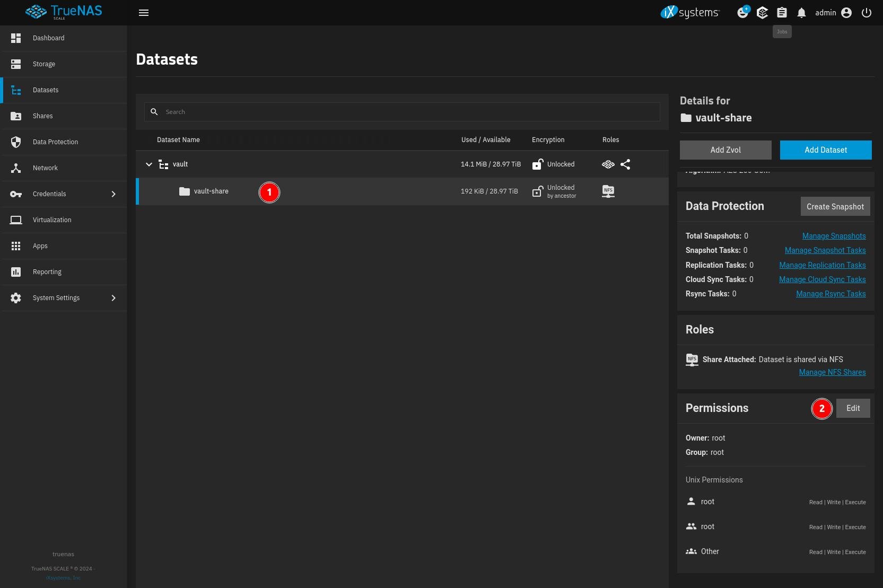
Task: Click the Add Zvol button
Action: (x=725, y=150)
